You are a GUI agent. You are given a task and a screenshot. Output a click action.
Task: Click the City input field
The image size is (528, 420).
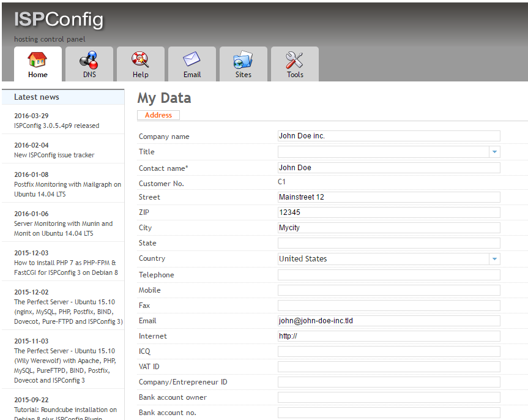(389, 228)
